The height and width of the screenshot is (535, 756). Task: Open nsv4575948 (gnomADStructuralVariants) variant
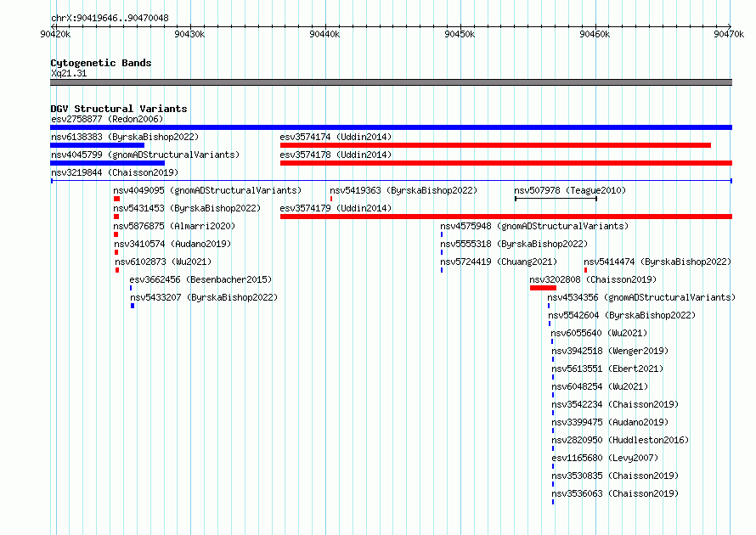[x=534, y=226]
